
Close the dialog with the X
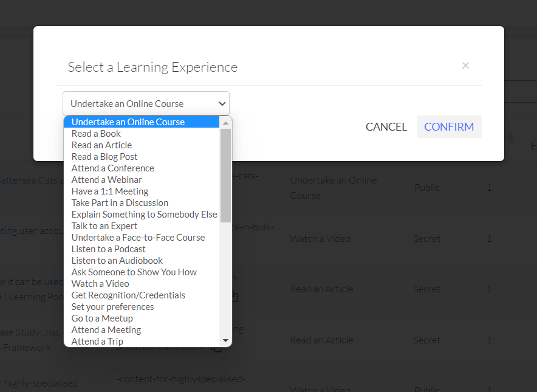point(465,65)
